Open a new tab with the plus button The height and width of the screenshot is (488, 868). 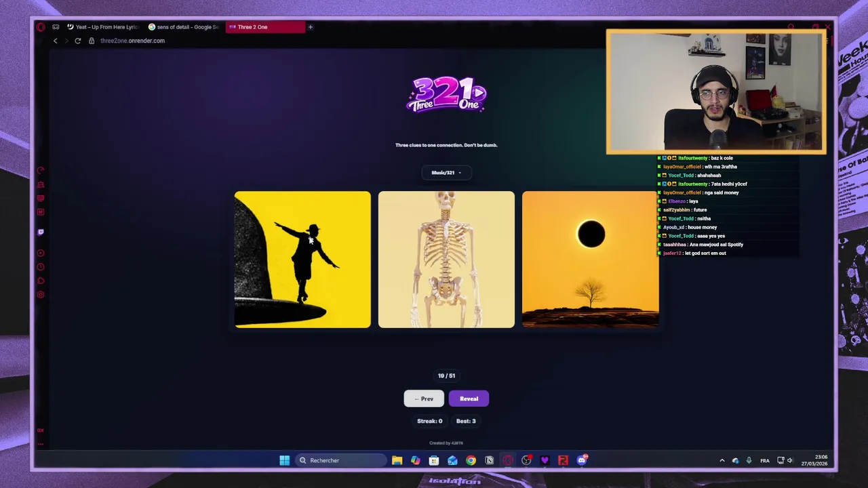310,27
